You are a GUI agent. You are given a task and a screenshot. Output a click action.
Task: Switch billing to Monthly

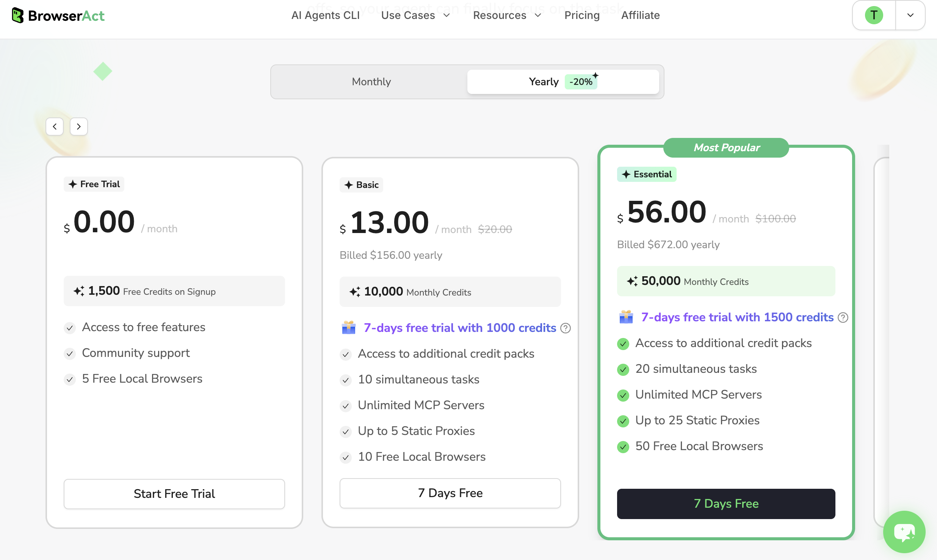pos(371,82)
